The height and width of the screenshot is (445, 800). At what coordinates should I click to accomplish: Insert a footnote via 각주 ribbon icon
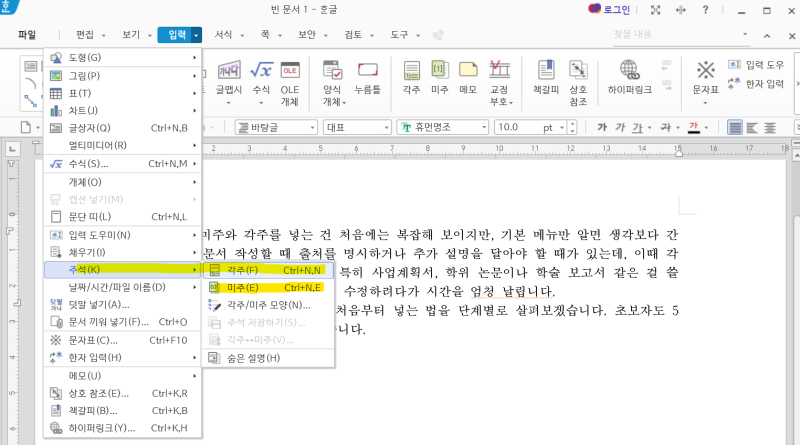click(x=411, y=78)
